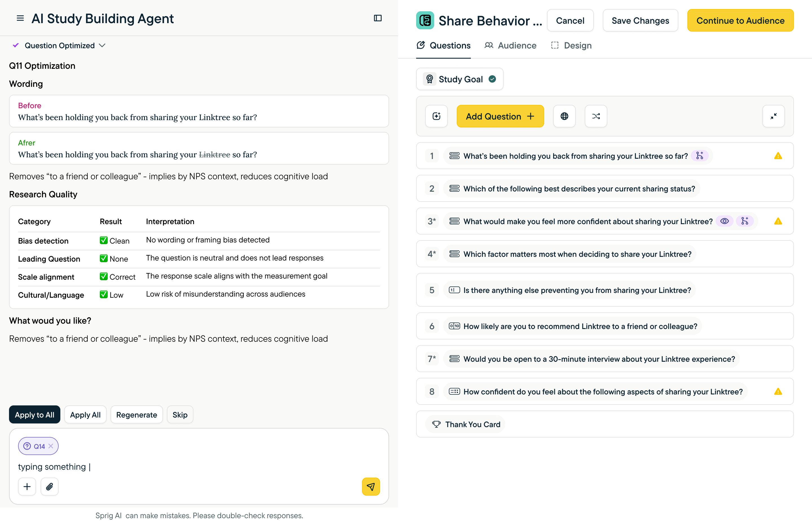Click the question number 3* badge
This screenshot has width=812, height=521.
tap(432, 221)
